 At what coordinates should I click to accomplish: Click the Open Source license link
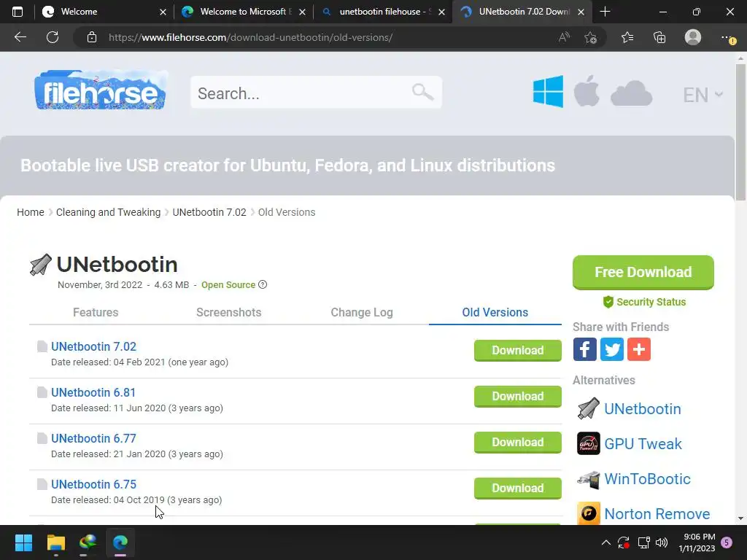coord(228,285)
